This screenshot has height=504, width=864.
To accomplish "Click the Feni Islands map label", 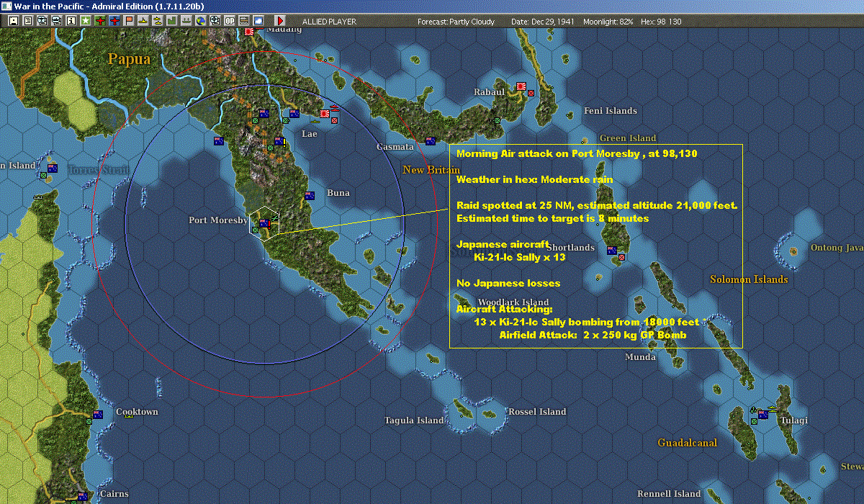I will pos(611,111).
